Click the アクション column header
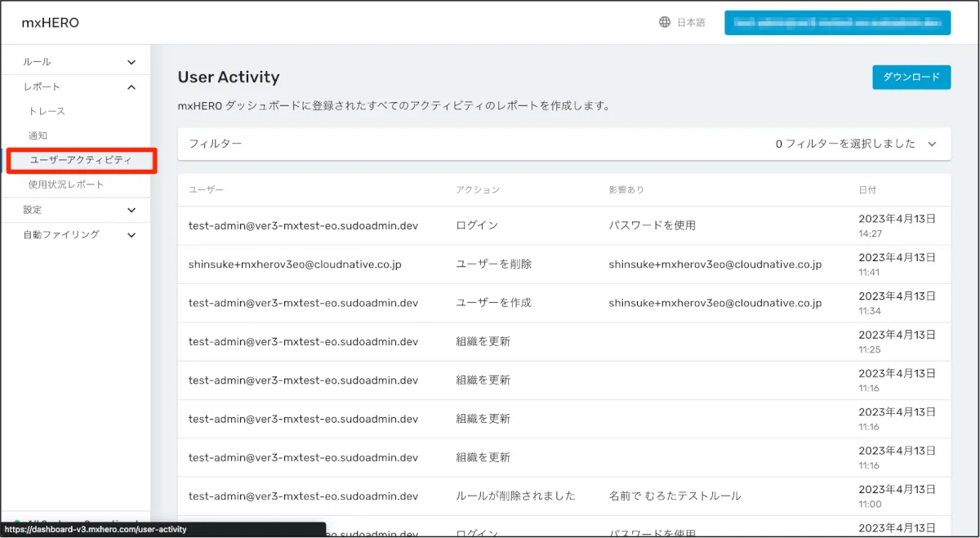The height and width of the screenshot is (538, 980). pos(478,189)
